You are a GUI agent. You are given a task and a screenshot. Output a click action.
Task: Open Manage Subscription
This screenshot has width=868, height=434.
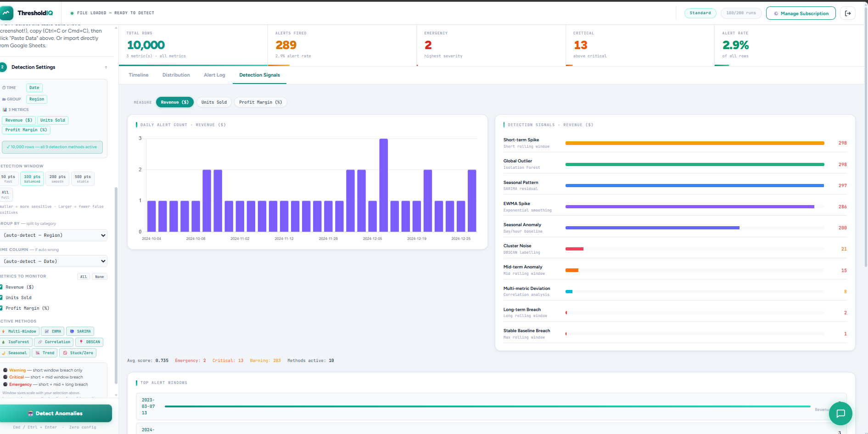801,13
